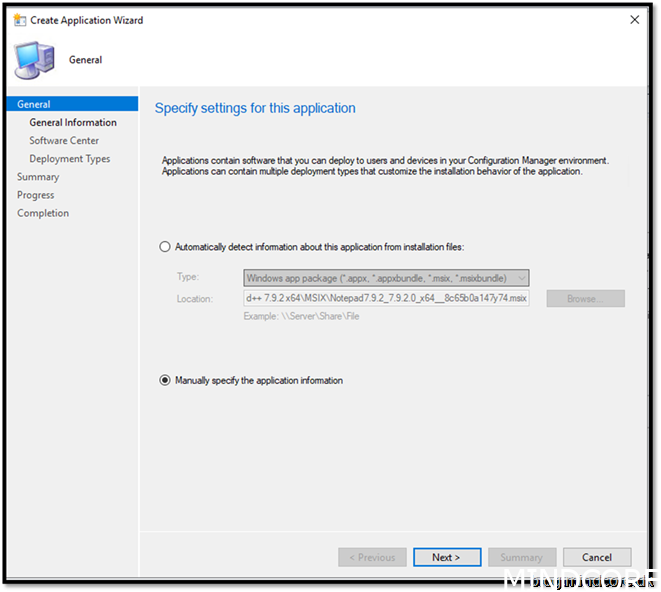
Task: Click the wizard icon in the title bar
Action: pyautogui.click(x=19, y=19)
